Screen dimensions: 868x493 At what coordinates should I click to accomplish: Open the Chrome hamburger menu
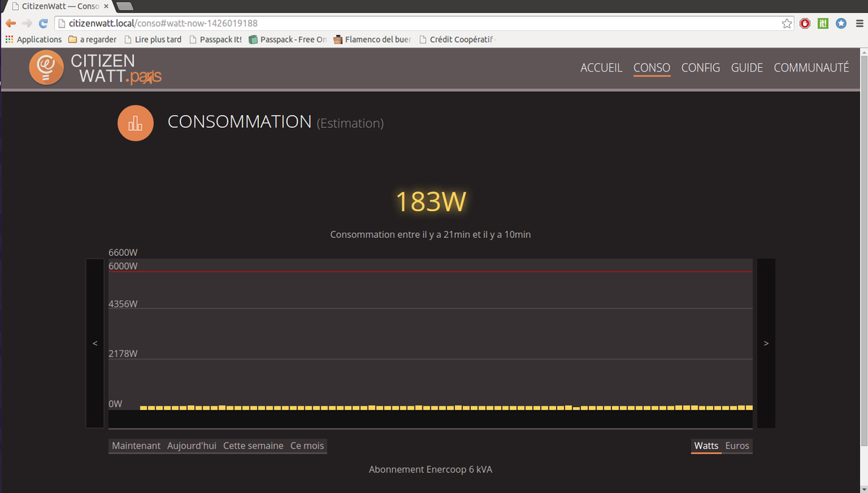(859, 23)
